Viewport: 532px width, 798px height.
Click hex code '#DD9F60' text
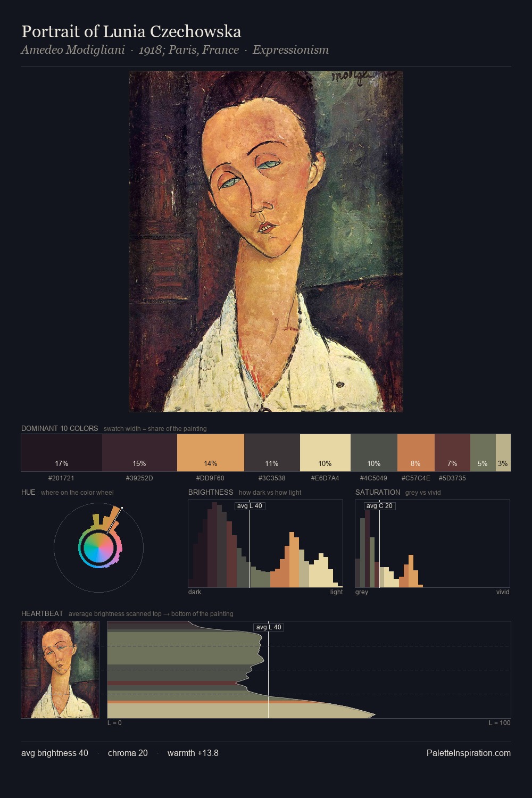(210, 478)
